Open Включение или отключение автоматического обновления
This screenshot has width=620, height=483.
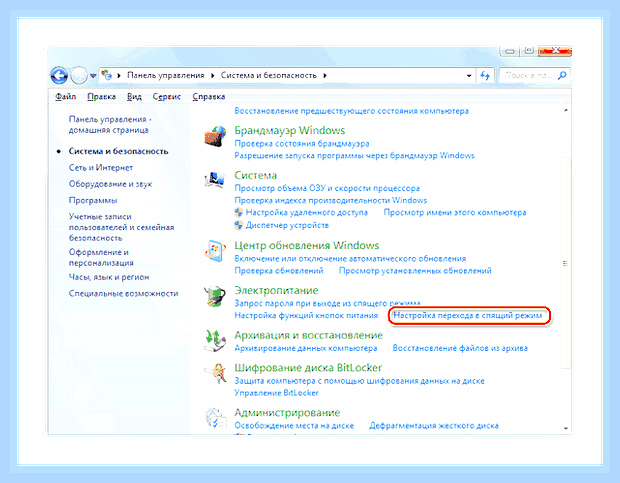350,258
